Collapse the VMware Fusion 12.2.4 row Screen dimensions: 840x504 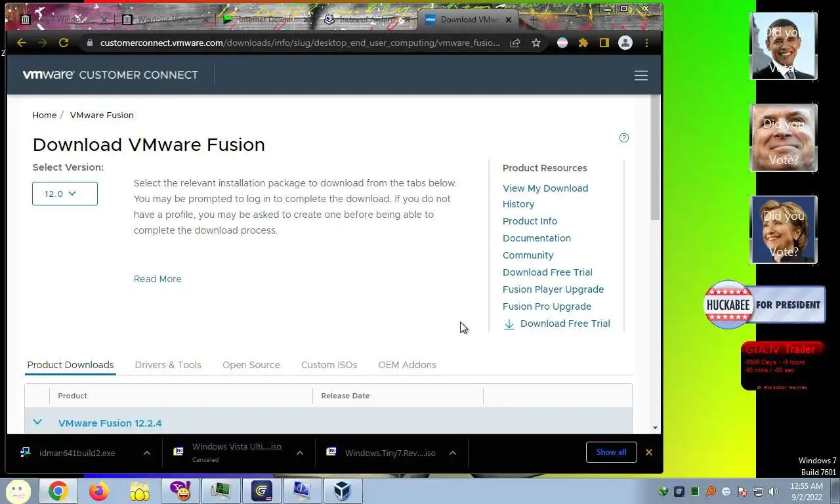point(37,423)
